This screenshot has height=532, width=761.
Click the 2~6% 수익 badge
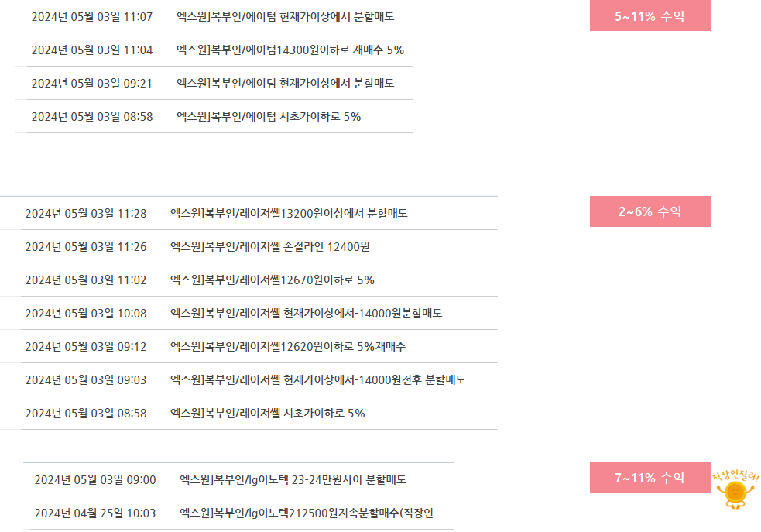point(650,211)
